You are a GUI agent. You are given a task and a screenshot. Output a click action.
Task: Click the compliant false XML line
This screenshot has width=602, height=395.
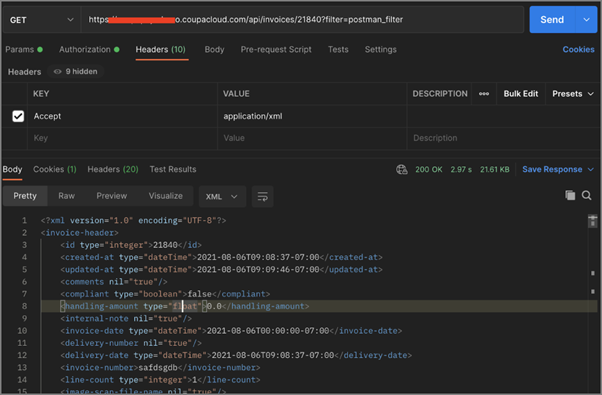click(165, 294)
